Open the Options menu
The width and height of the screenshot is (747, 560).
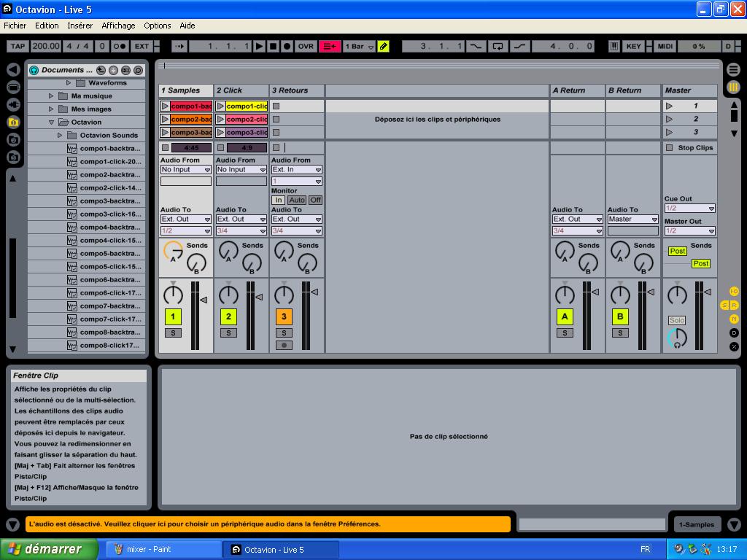coord(158,26)
